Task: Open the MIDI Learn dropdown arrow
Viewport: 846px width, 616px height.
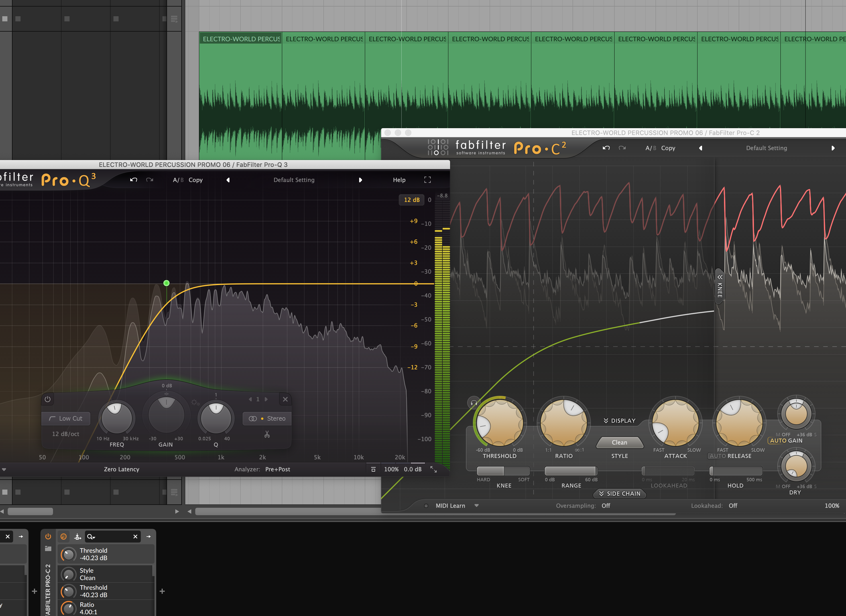Action: pos(477,506)
